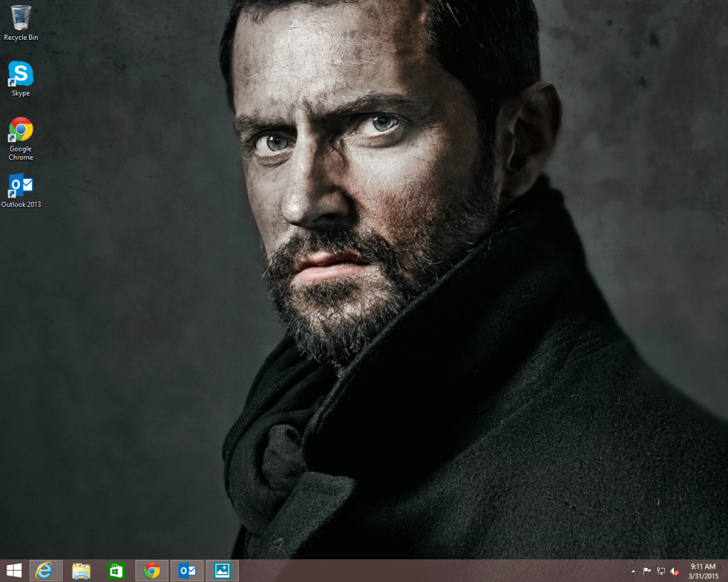728x582 pixels.
Task: Expand the hidden system tray icons
Action: tap(633, 571)
